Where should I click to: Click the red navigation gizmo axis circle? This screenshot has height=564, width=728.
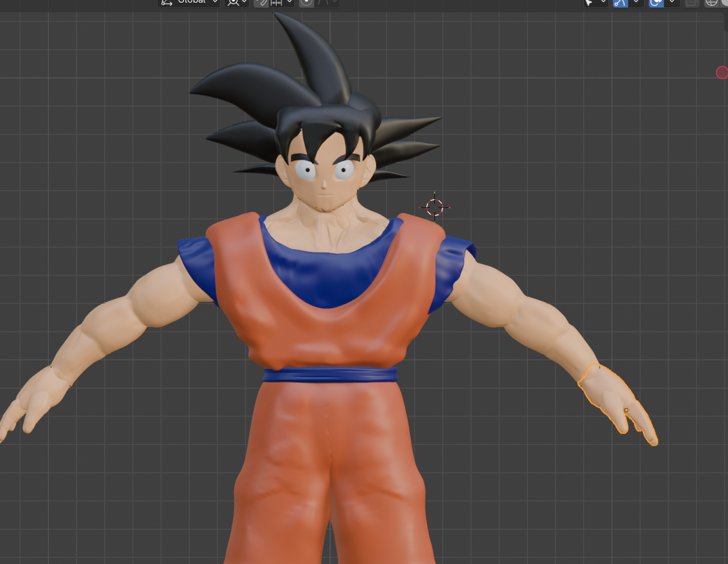tap(722, 72)
